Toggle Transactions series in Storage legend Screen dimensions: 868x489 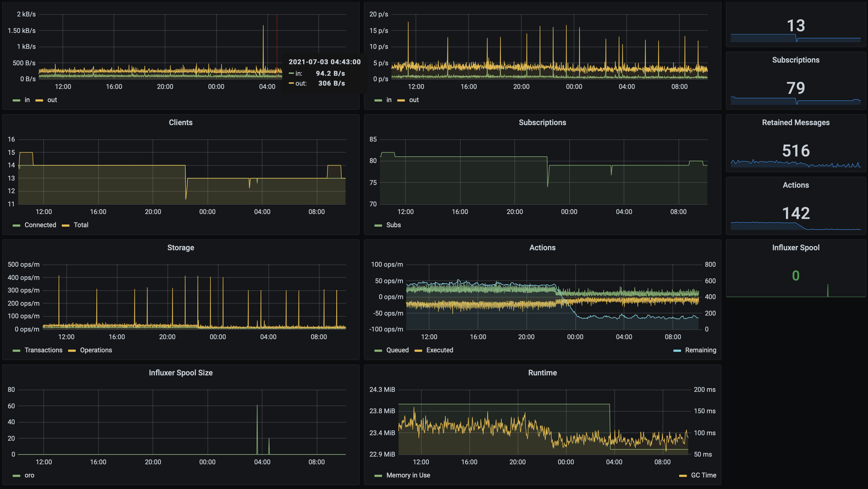43,350
